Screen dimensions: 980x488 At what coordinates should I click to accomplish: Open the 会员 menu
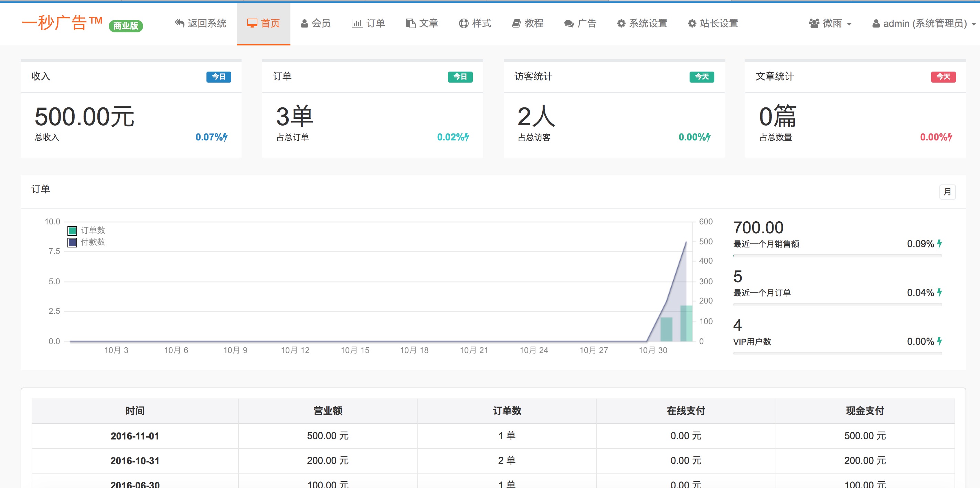[316, 24]
